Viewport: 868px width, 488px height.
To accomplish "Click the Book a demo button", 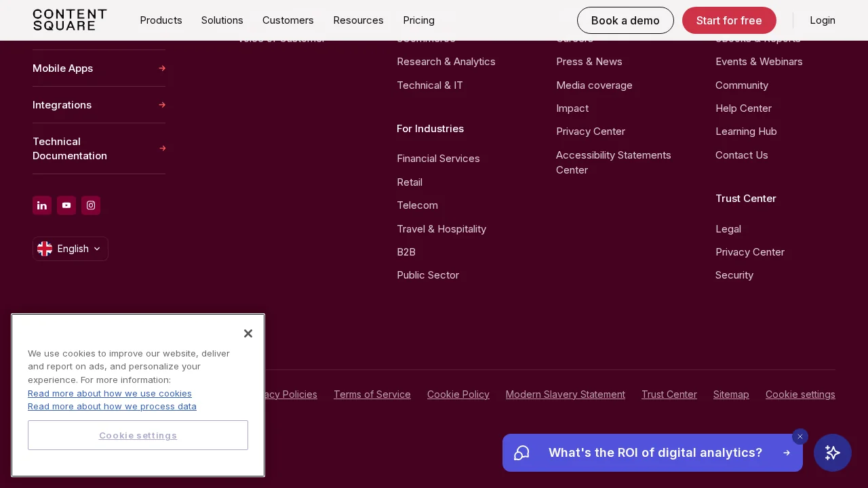I will (x=625, y=20).
